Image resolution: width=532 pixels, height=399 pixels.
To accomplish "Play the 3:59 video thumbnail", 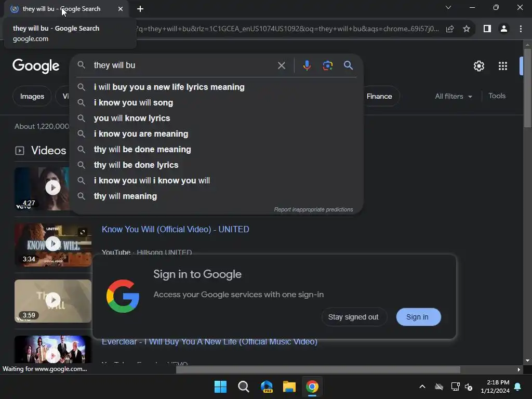I will pos(52,301).
